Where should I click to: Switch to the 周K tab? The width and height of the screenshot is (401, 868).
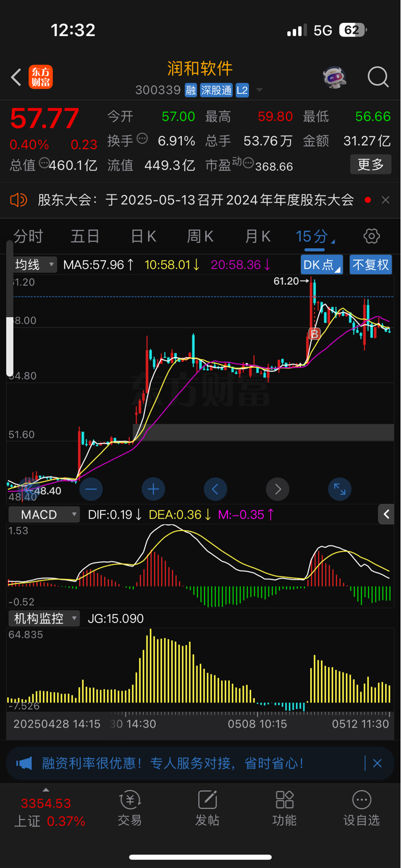(200, 237)
